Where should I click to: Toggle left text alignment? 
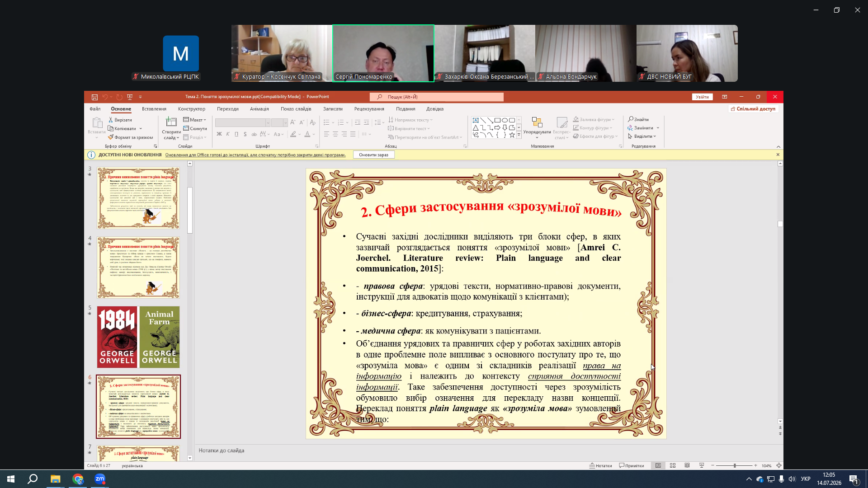(326, 134)
